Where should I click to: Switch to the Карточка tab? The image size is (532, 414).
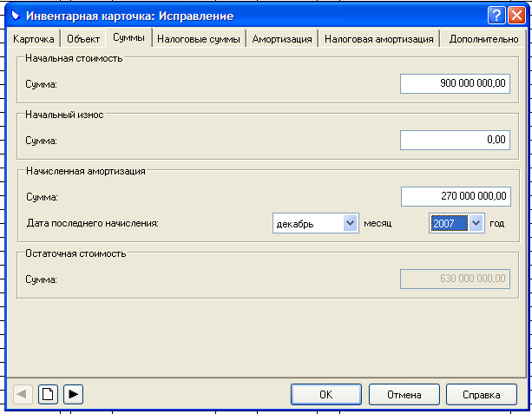(34, 39)
